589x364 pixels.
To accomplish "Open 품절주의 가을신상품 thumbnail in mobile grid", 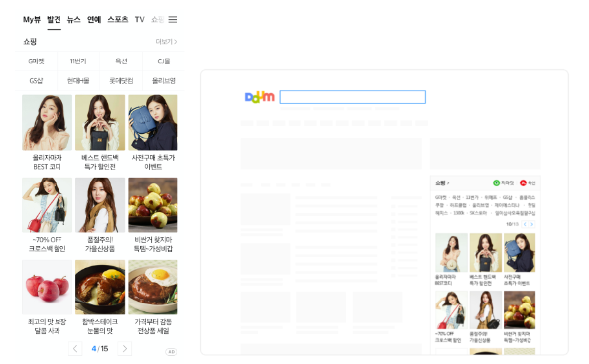I will [100, 205].
